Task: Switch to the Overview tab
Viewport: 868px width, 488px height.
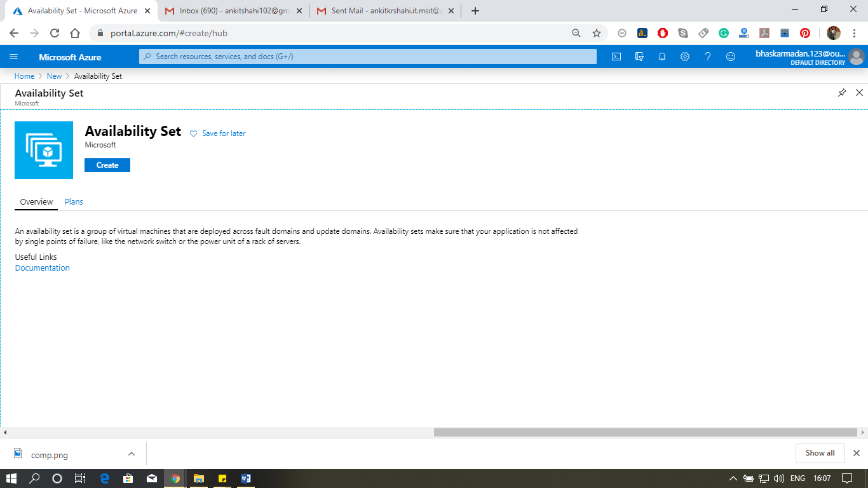Action: [x=36, y=202]
